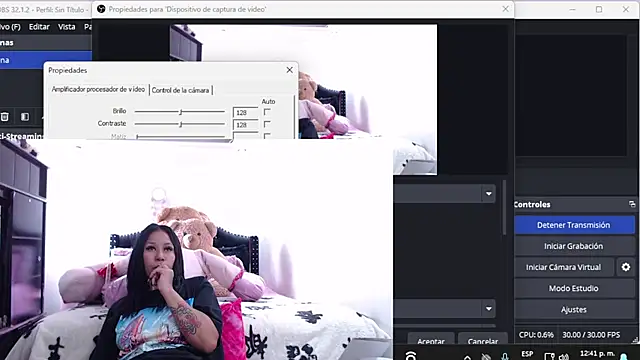Show hidden tray icons chevron

467,357
